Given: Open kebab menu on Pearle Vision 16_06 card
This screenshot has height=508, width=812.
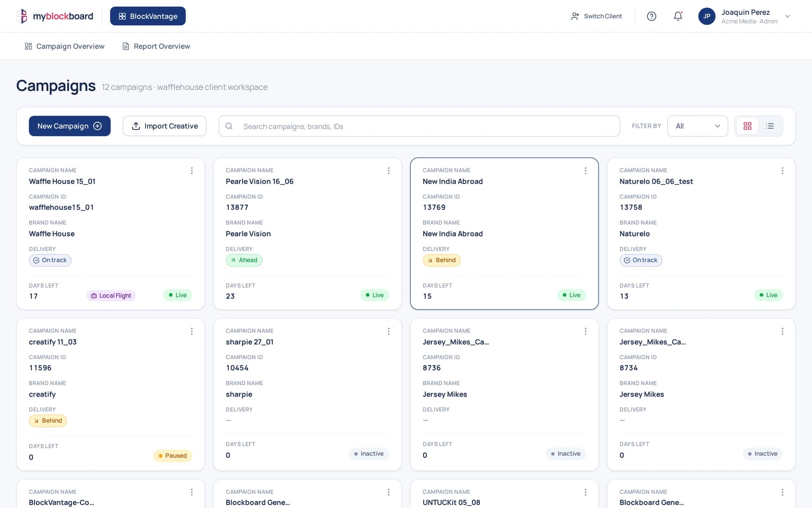Looking at the screenshot, I should [x=388, y=171].
